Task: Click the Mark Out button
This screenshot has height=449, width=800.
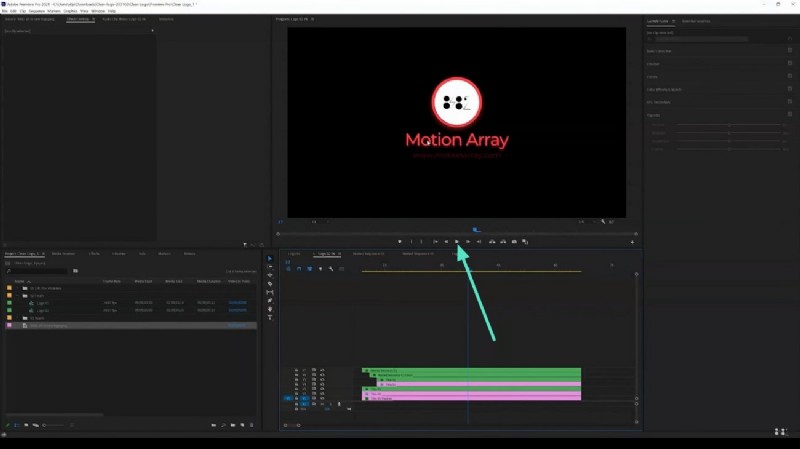Action: (x=421, y=242)
